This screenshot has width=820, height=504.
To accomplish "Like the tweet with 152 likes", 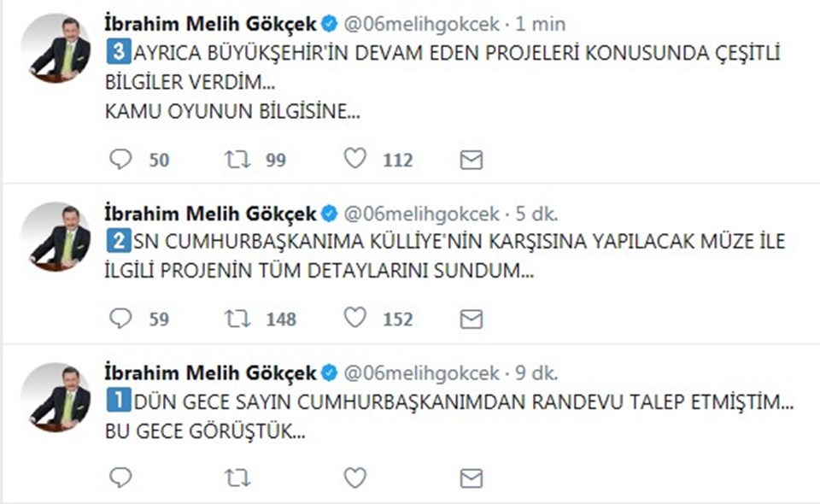I will (x=354, y=318).
